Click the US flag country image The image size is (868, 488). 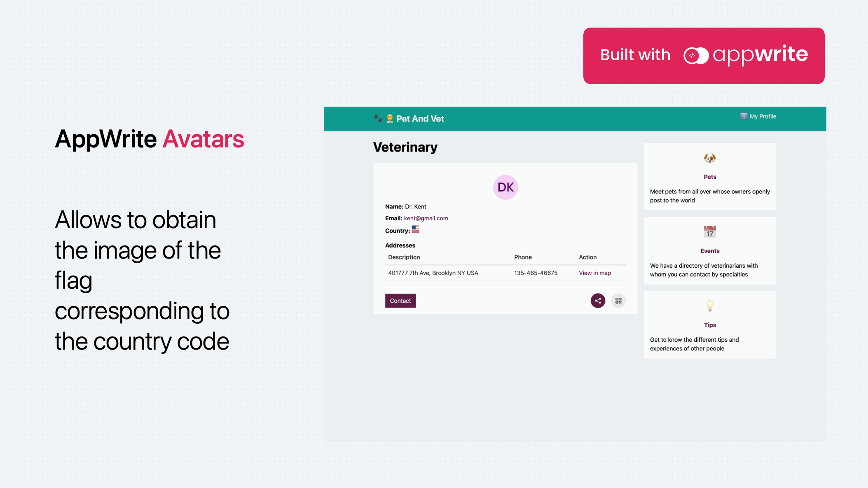point(415,229)
